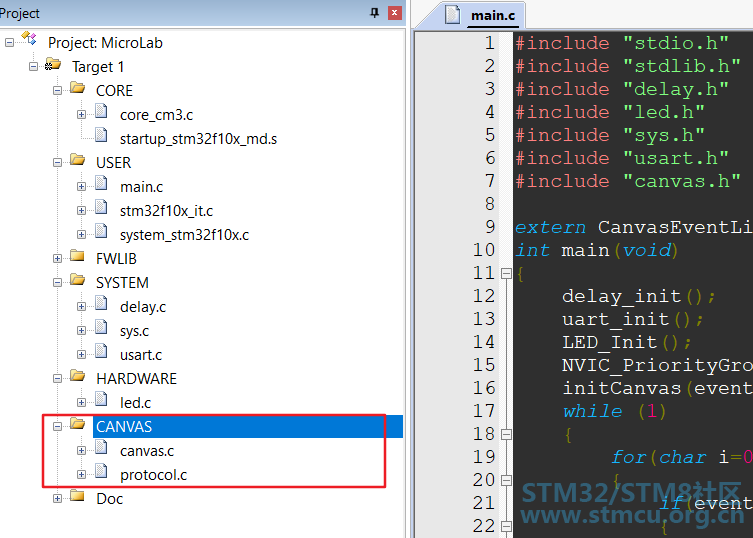Click the led.c file icon
The width and height of the screenshot is (753, 538).
pyautogui.click(x=101, y=400)
